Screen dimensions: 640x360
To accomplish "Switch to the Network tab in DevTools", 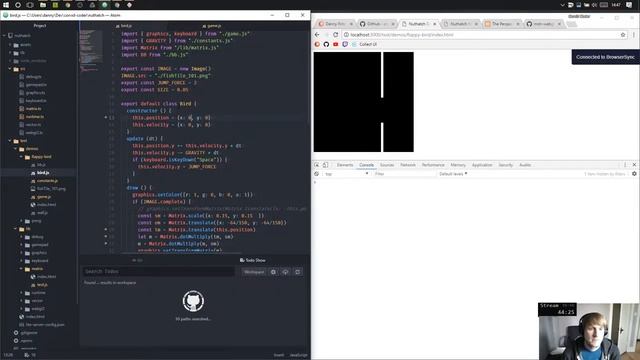I will (x=408, y=165).
